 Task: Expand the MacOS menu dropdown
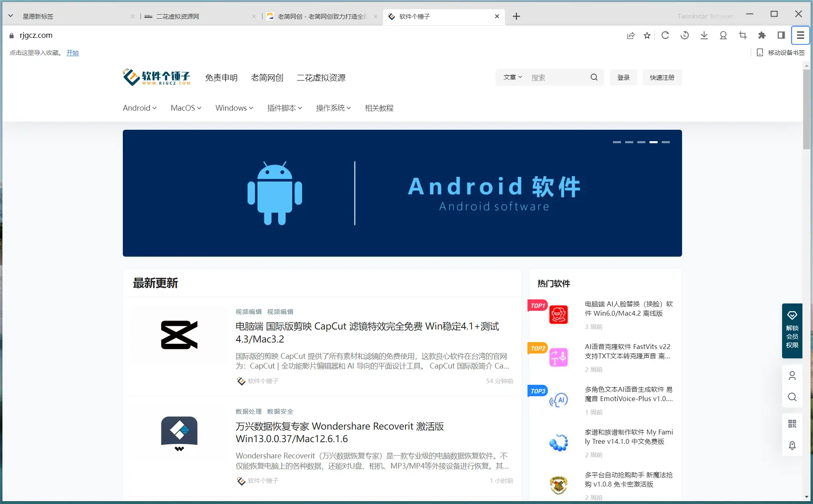[x=186, y=108]
